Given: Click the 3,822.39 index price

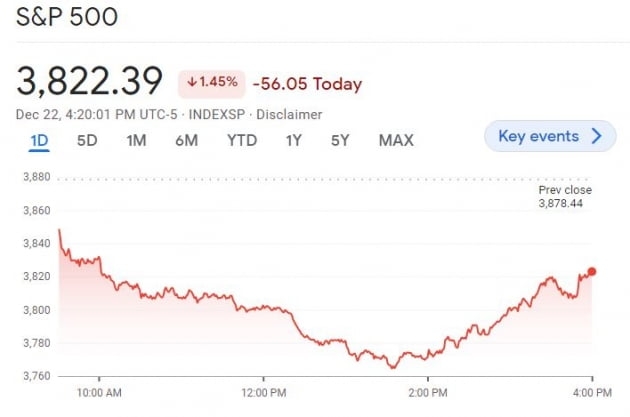Looking at the screenshot, I should (x=91, y=82).
